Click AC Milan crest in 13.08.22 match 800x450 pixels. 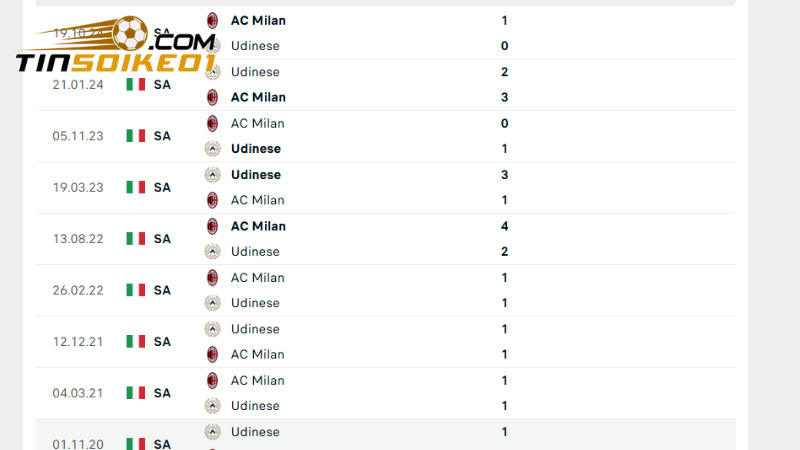click(212, 226)
